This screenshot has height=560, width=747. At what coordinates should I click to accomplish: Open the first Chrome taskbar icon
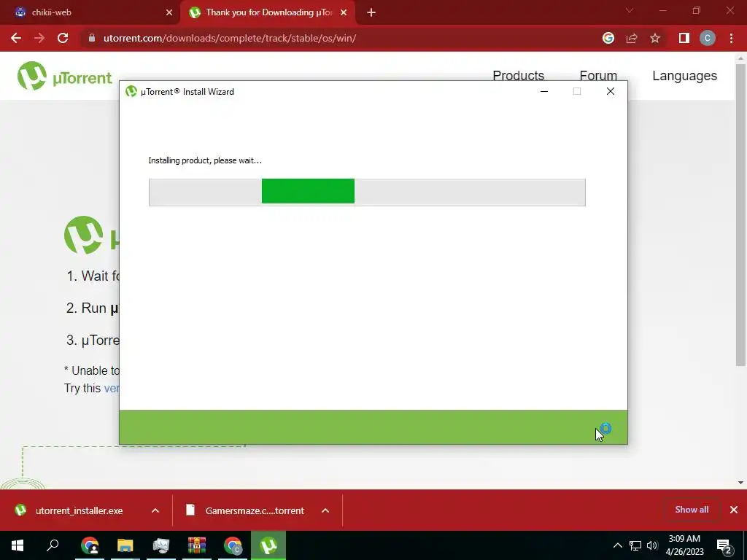[90, 545]
